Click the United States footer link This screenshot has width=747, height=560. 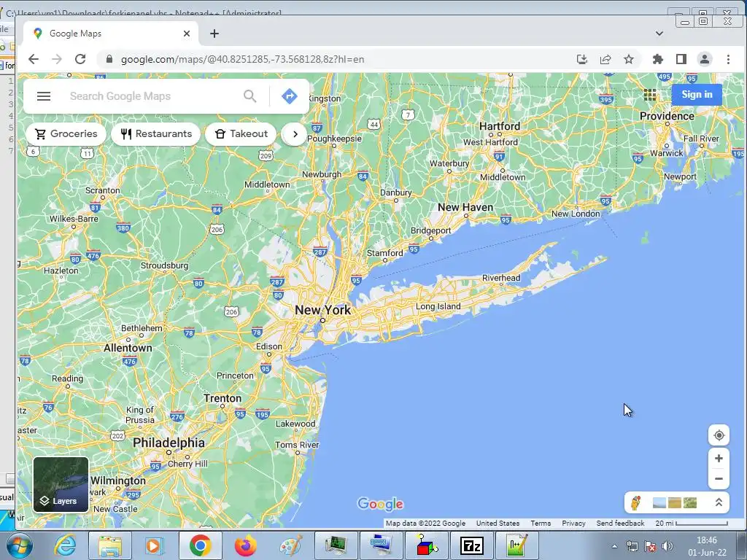pos(498,523)
